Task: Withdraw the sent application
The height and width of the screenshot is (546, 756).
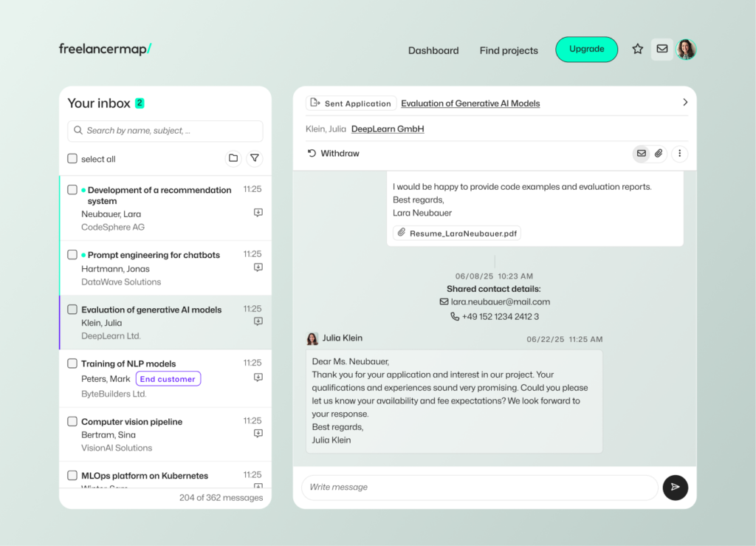Action: click(x=334, y=154)
